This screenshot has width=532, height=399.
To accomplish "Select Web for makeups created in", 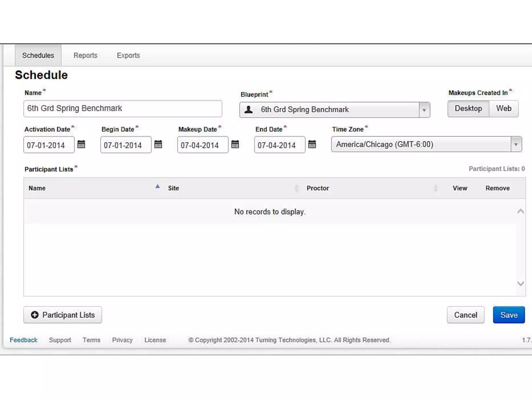I will [x=504, y=109].
